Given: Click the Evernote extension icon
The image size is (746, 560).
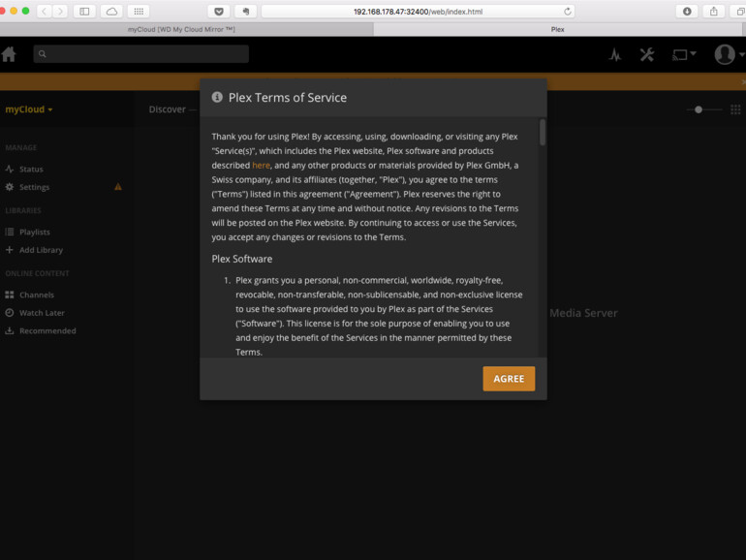Looking at the screenshot, I should [246, 12].
